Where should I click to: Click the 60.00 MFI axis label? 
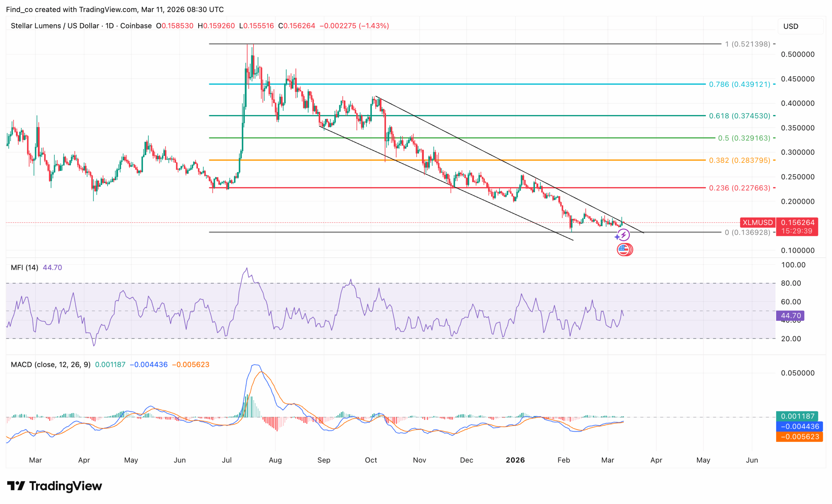pyautogui.click(x=791, y=302)
